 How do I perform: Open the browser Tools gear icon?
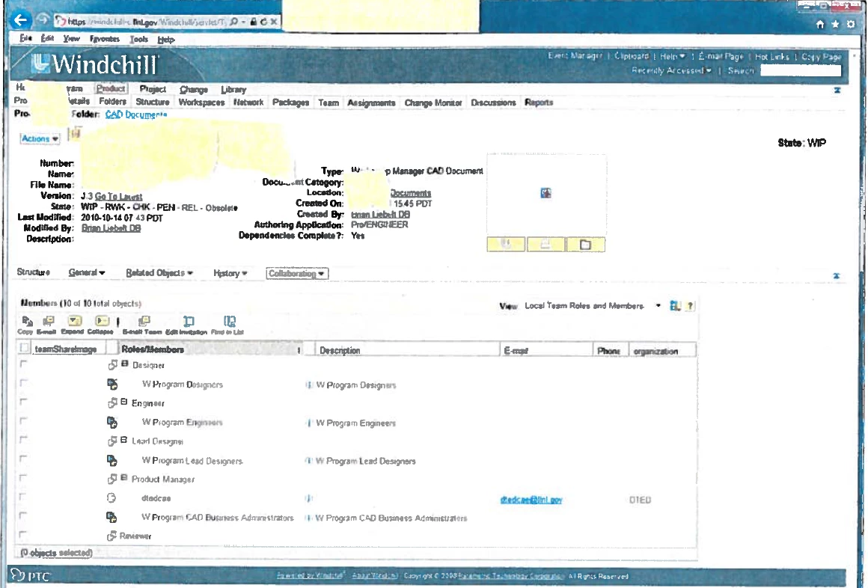[851, 24]
